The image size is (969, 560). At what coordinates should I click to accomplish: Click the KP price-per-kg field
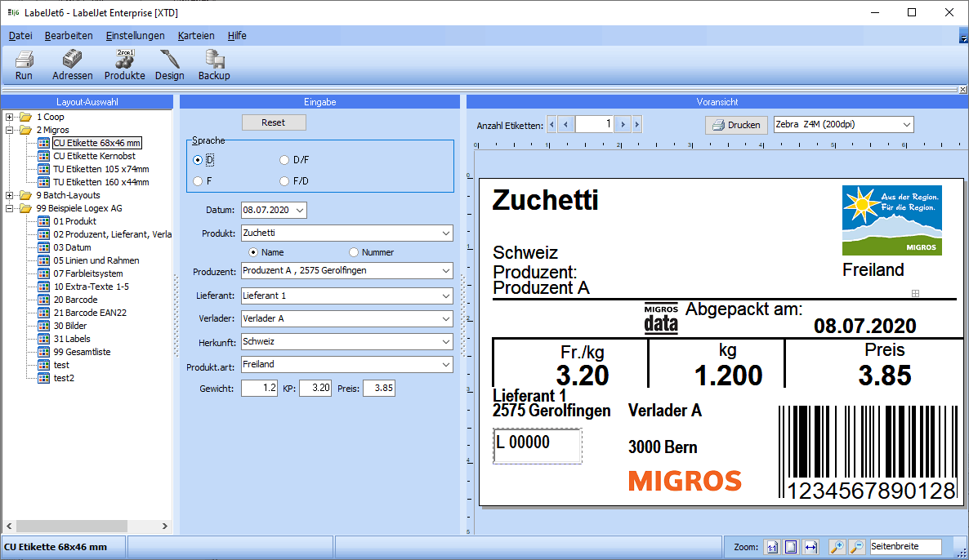(316, 389)
